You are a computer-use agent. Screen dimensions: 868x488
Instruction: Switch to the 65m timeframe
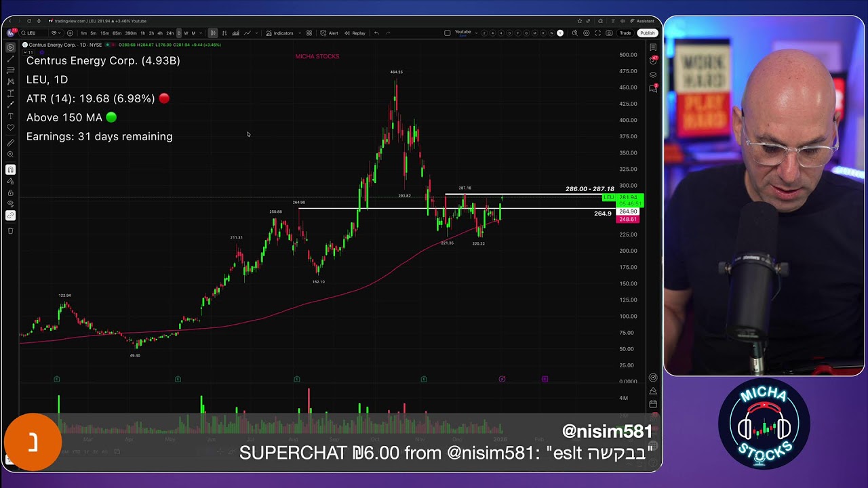point(117,33)
